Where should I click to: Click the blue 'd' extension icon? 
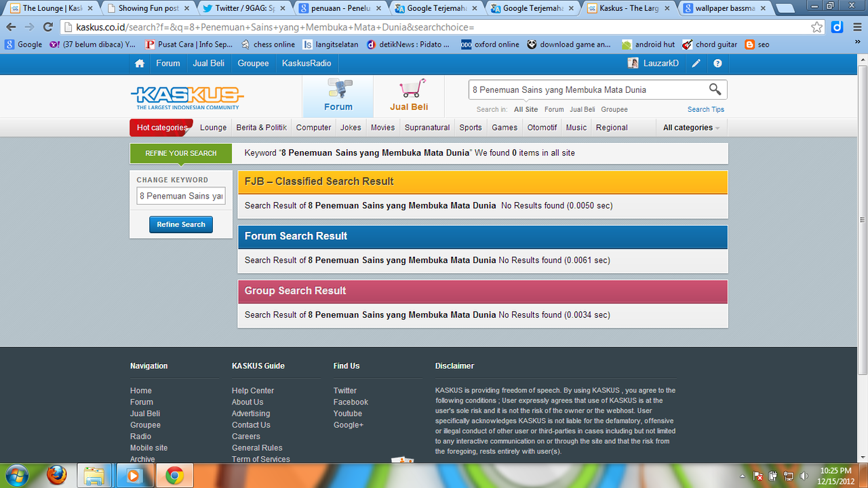pos(837,27)
